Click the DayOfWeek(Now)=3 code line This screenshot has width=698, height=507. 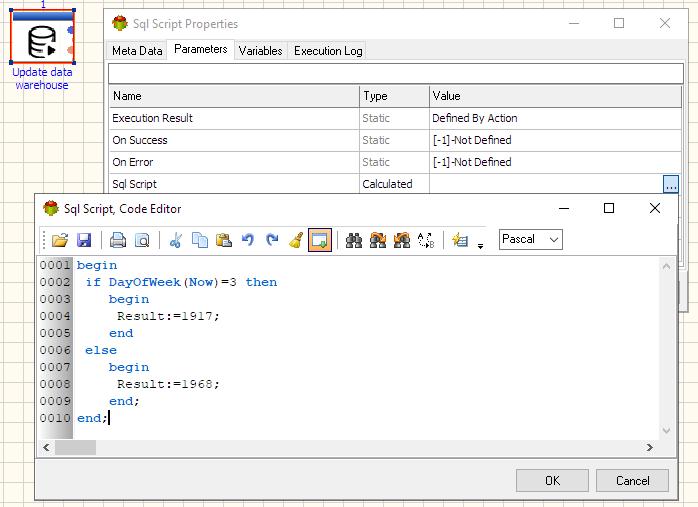coord(181,282)
